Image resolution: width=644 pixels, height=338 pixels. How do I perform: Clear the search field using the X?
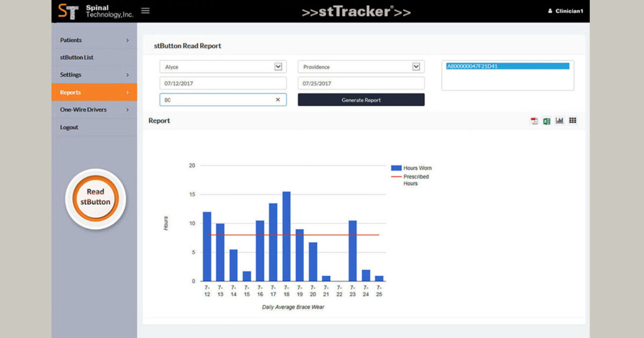279,100
